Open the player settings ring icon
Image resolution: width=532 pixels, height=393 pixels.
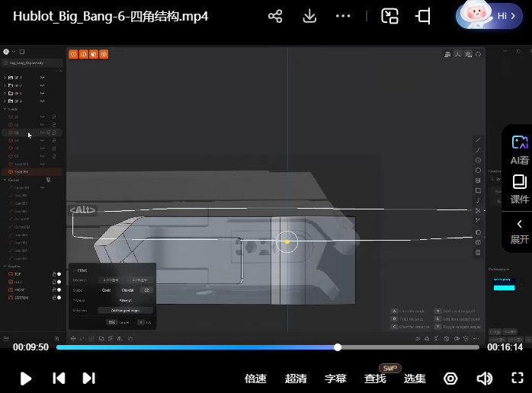[450, 379]
